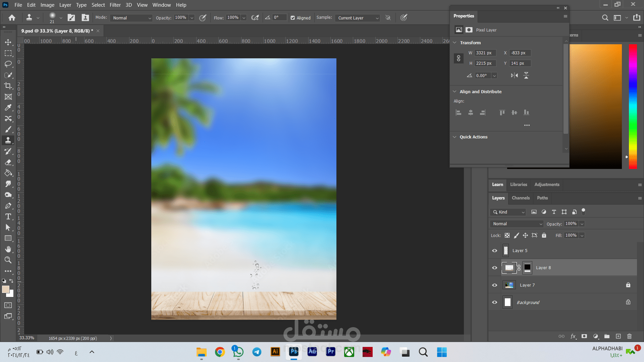Open the Image menu
This screenshot has height=362, width=644.
(x=47, y=5)
